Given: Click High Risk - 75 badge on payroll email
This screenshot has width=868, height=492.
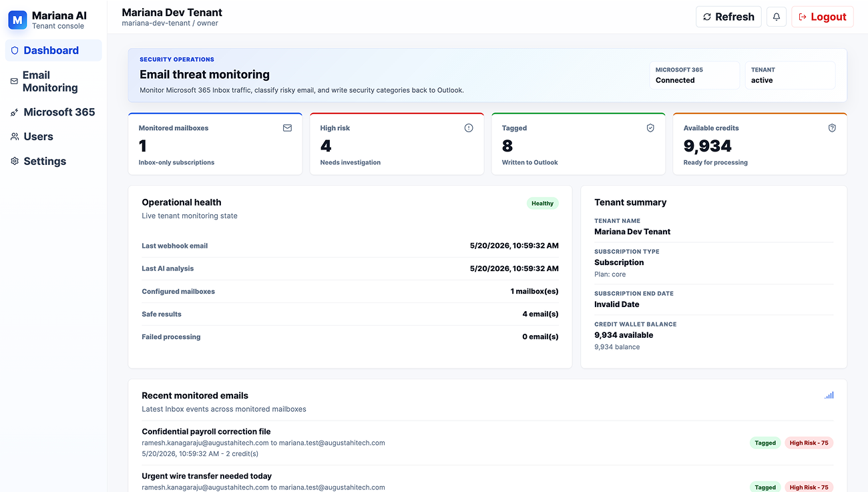Looking at the screenshot, I should pyautogui.click(x=809, y=443).
